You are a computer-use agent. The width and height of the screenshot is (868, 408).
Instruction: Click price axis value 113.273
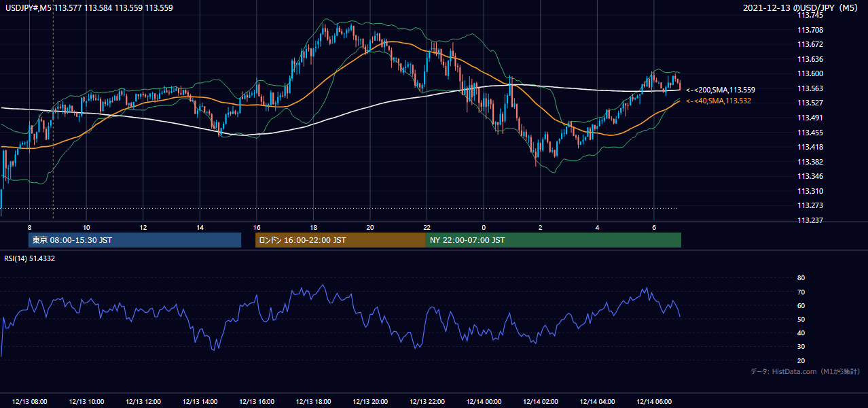point(810,205)
